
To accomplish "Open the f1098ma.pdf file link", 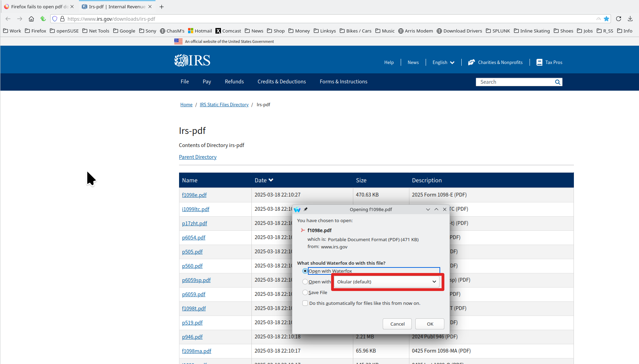I will pyautogui.click(x=197, y=351).
